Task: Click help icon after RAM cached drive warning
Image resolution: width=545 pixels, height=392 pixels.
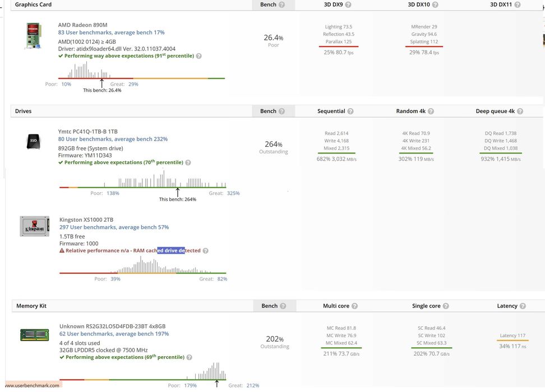Action: [x=206, y=251]
